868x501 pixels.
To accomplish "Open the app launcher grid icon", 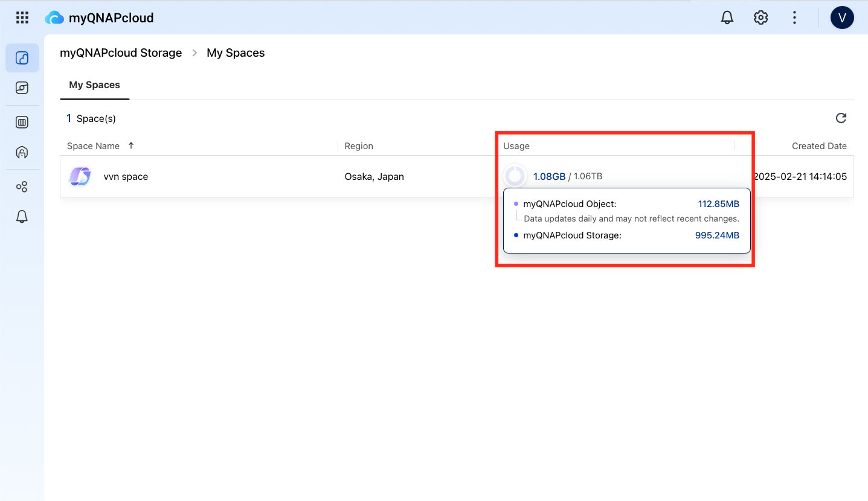I will [x=22, y=18].
